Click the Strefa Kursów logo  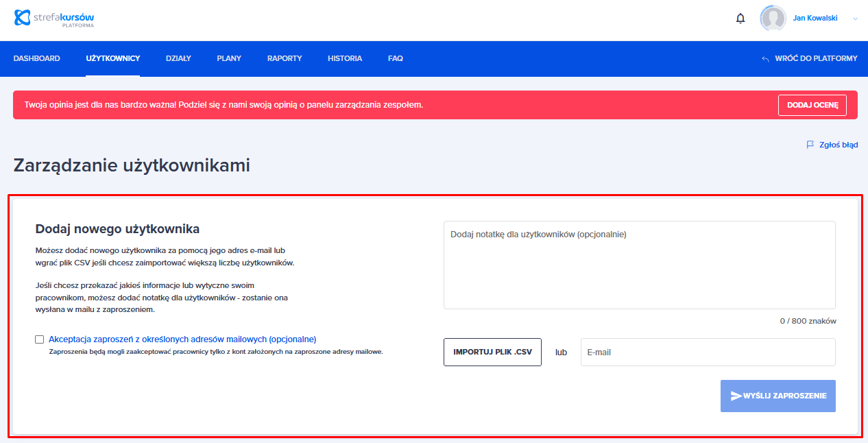coord(54,19)
